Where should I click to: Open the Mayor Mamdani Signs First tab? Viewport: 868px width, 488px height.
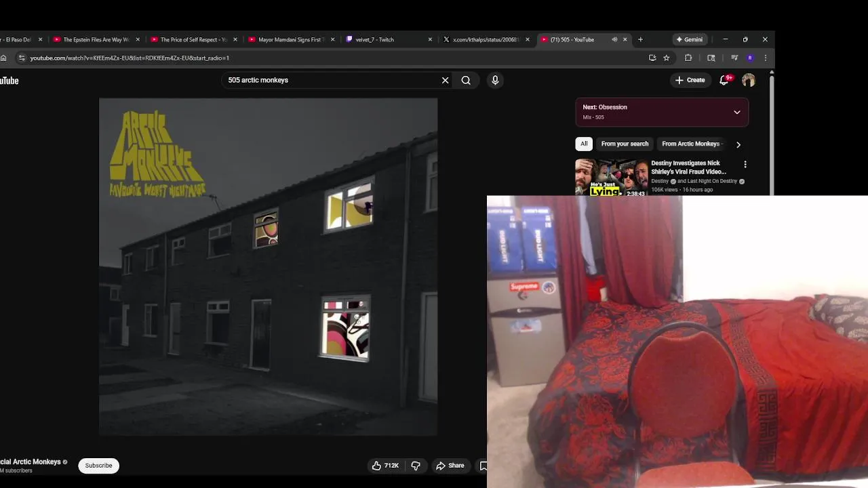click(290, 39)
